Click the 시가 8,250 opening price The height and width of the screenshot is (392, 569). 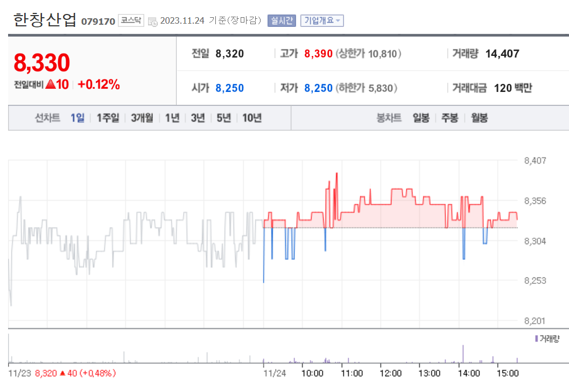pyautogui.click(x=229, y=88)
